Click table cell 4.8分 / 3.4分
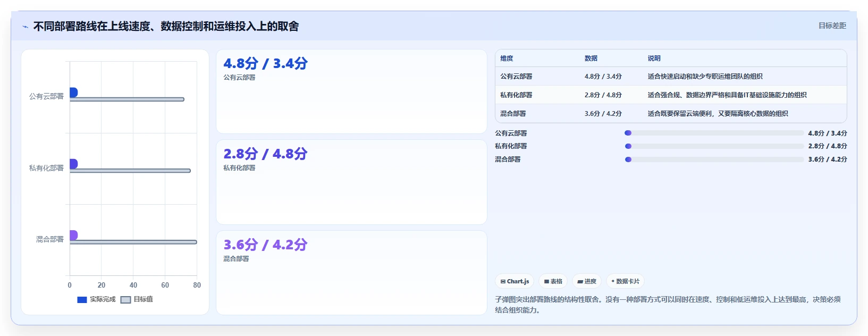 pyautogui.click(x=603, y=77)
